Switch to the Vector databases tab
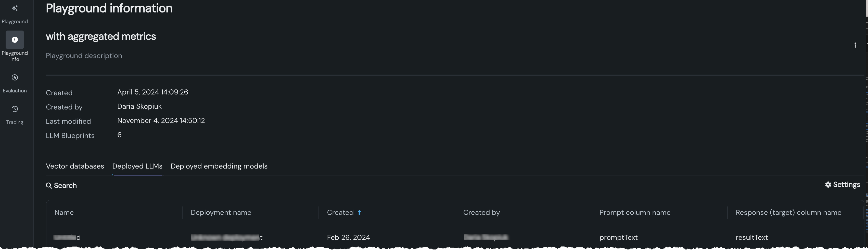This screenshot has height=250, width=868. pyautogui.click(x=75, y=166)
